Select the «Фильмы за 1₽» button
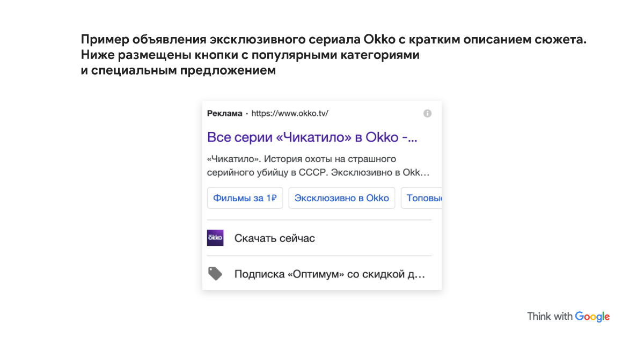The height and width of the screenshot is (337, 644). (245, 198)
